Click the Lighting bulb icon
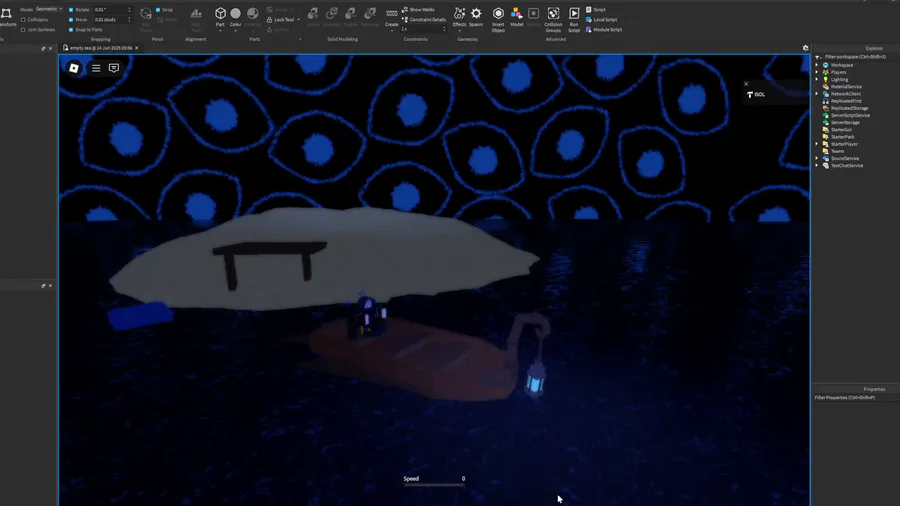 (x=826, y=79)
